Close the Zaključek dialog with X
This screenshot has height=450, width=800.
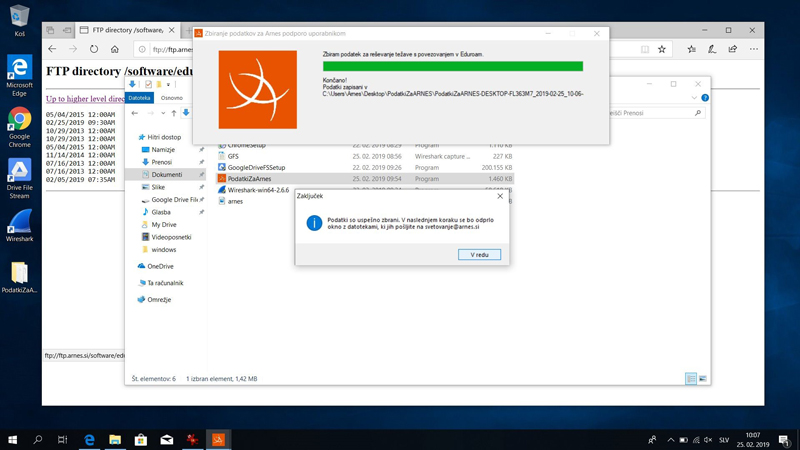point(500,196)
